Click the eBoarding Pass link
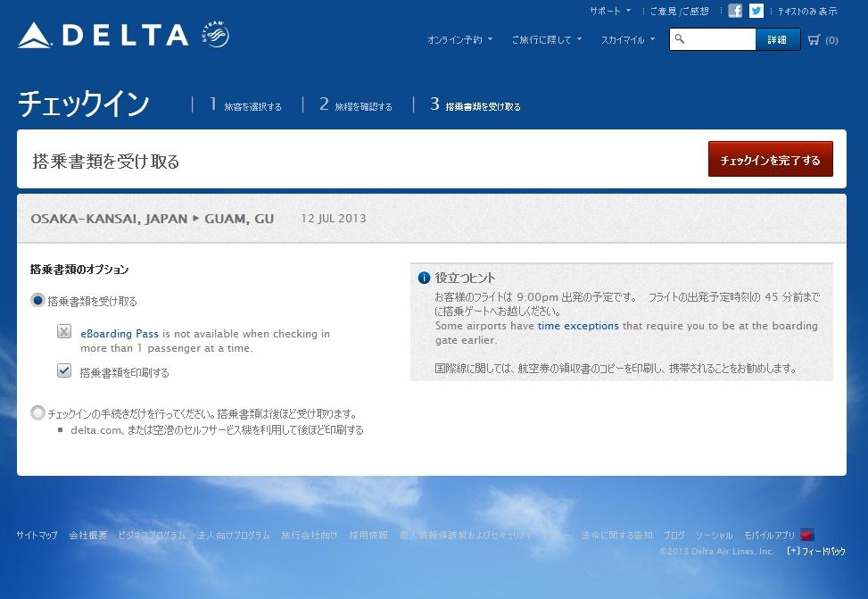Image resolution: width=868 pixels, height=599 pixels. [x=120, y=334]
